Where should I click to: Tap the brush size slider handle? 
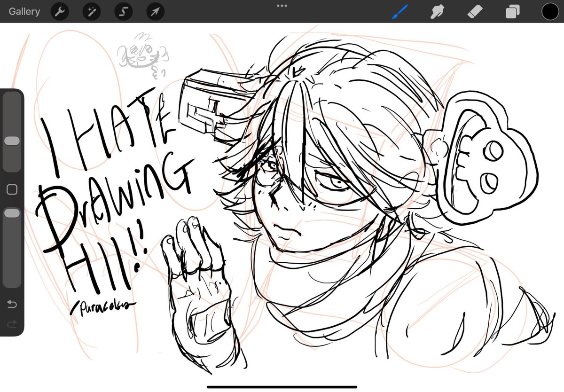12,141
